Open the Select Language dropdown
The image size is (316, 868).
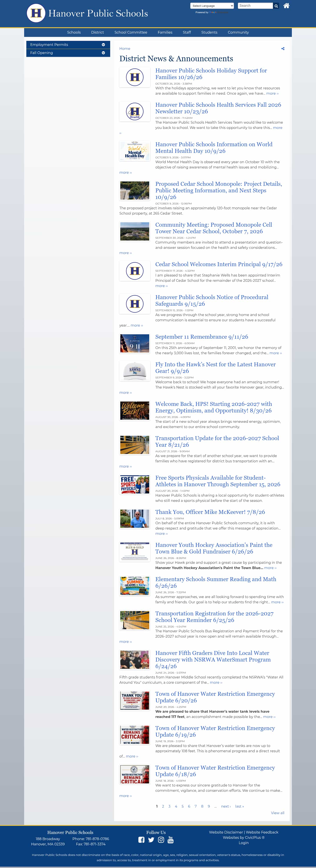(212, 6)
